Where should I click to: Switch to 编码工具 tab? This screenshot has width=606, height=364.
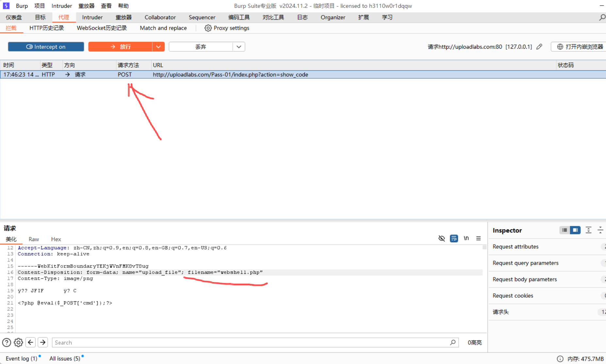(239, 17)
